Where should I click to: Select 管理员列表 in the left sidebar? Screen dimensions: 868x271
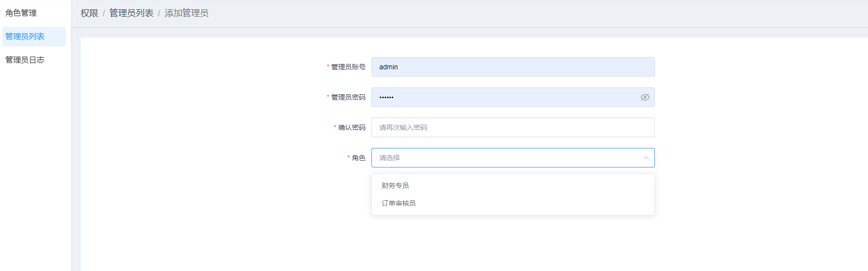[25, 37]
